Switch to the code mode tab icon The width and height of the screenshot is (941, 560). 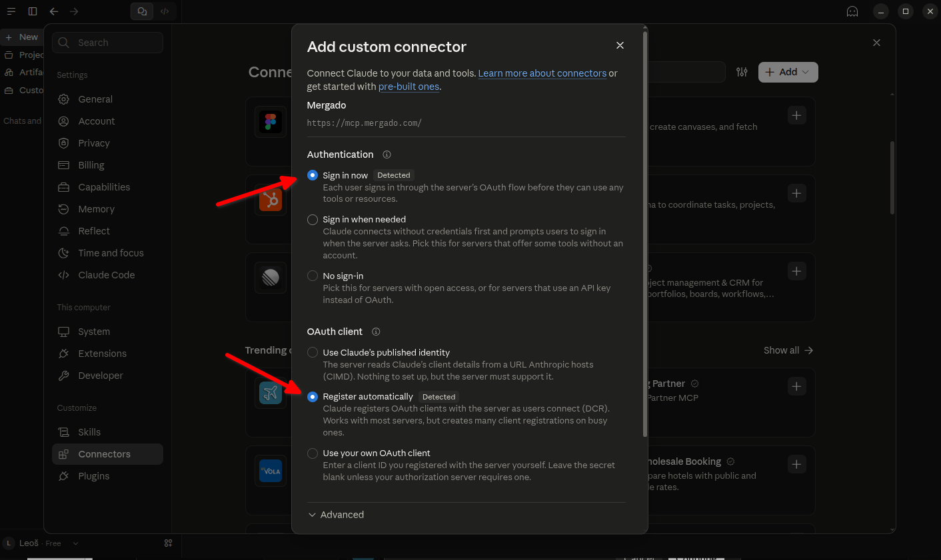[165, 11]
